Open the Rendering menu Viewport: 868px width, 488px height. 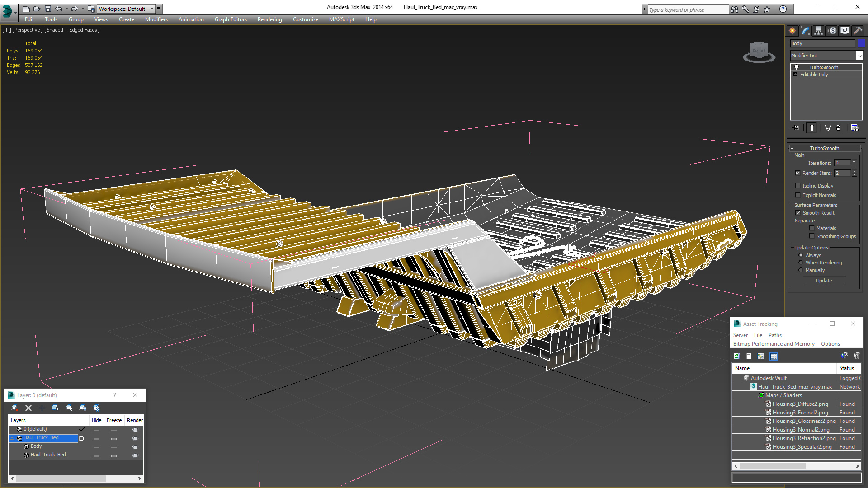pos(269,19)
